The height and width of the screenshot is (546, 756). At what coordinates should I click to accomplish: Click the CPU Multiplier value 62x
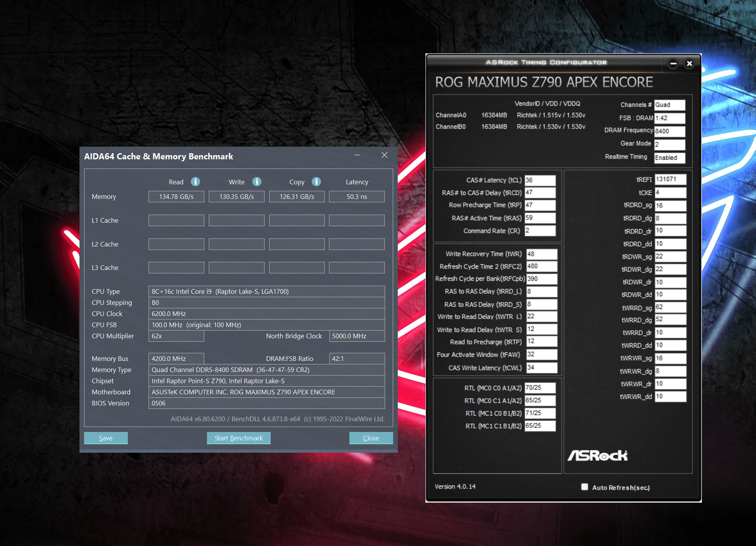(176, 336)
